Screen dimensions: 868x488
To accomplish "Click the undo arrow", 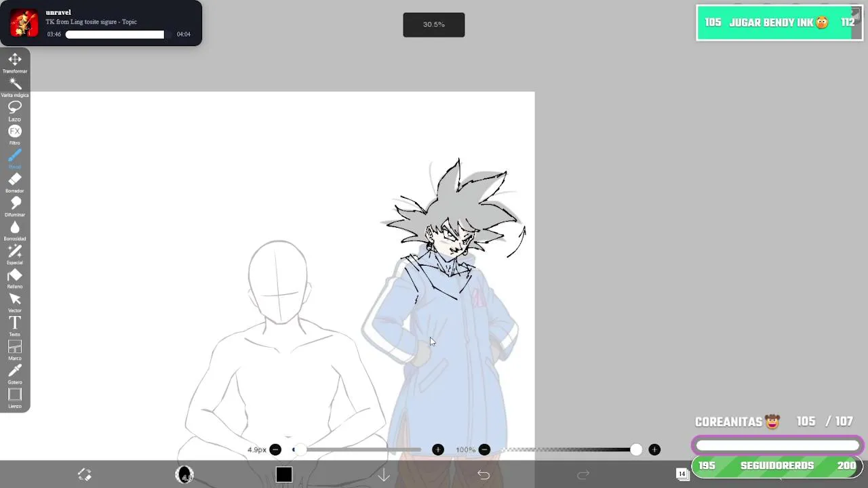I will [x=484, y=474].
